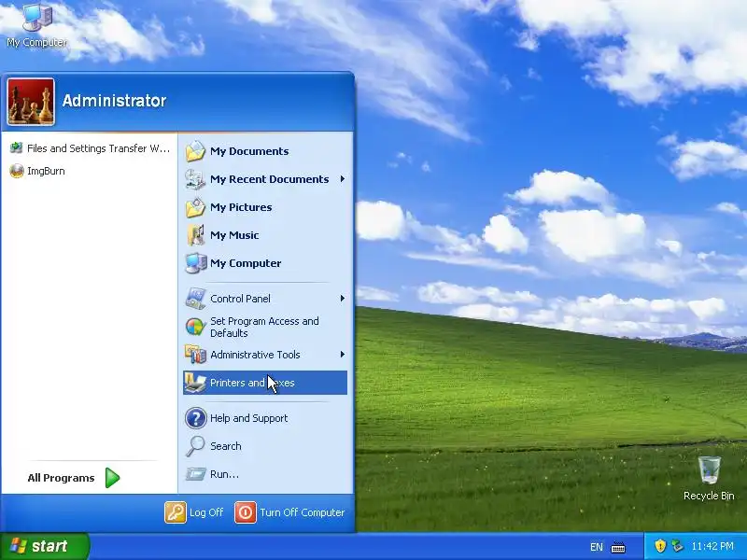This screenshot has height=560, width=747.
Task: Click the Search entry text
Action: 226,446
